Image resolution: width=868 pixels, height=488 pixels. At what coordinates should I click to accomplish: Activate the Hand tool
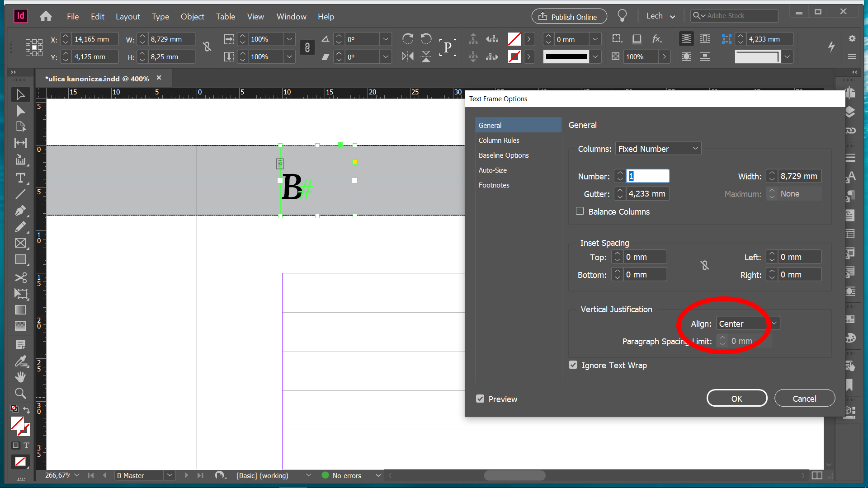pyautogui.click(x=20, y=377)
